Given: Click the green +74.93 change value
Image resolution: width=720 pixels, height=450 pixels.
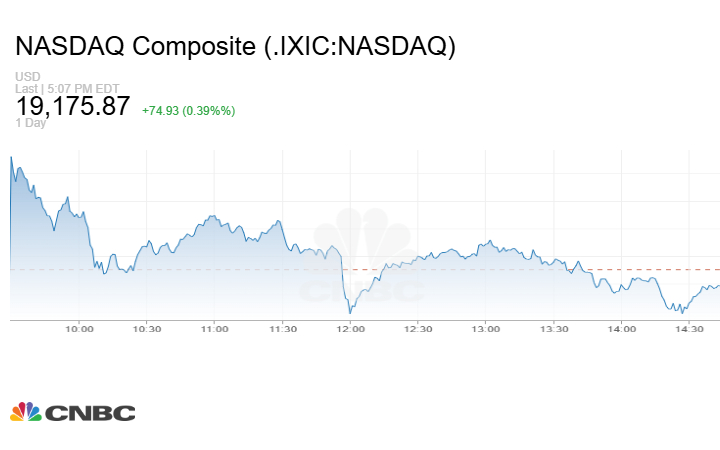Looking at the screenshot, I should coord(160,111).
